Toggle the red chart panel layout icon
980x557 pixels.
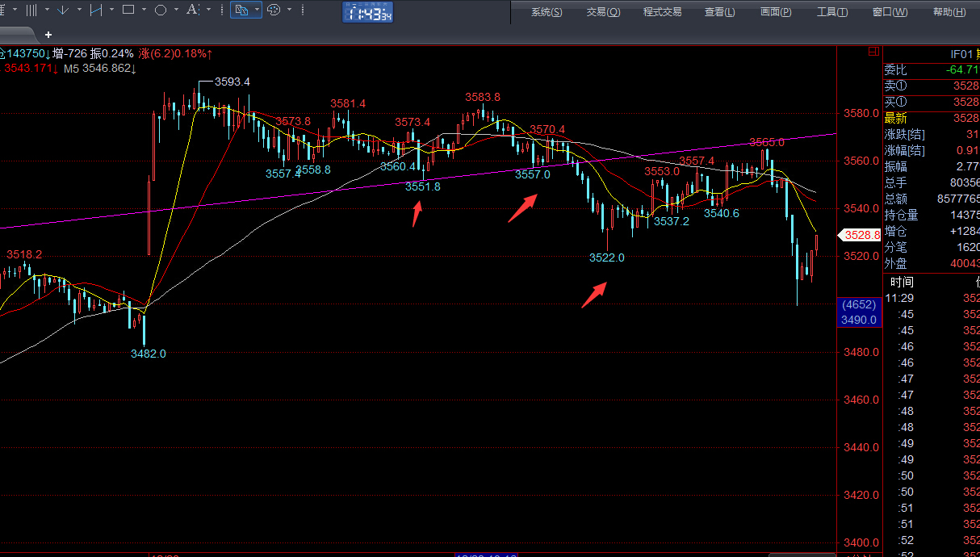click(x=873, y=52)
